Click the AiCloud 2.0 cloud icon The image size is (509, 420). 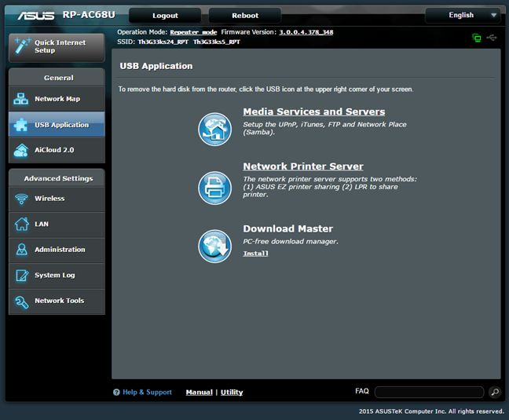pos(20,150)
